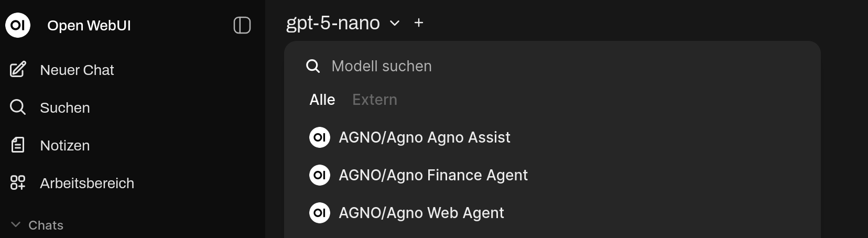Add another model with plus icon
This screenshot has height=238, width=868.
418,23
